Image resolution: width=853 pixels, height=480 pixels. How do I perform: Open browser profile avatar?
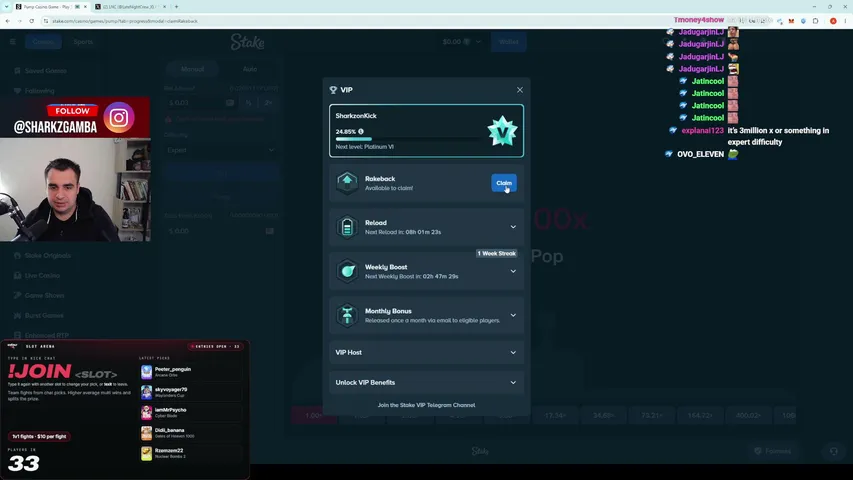coord(833,21)
